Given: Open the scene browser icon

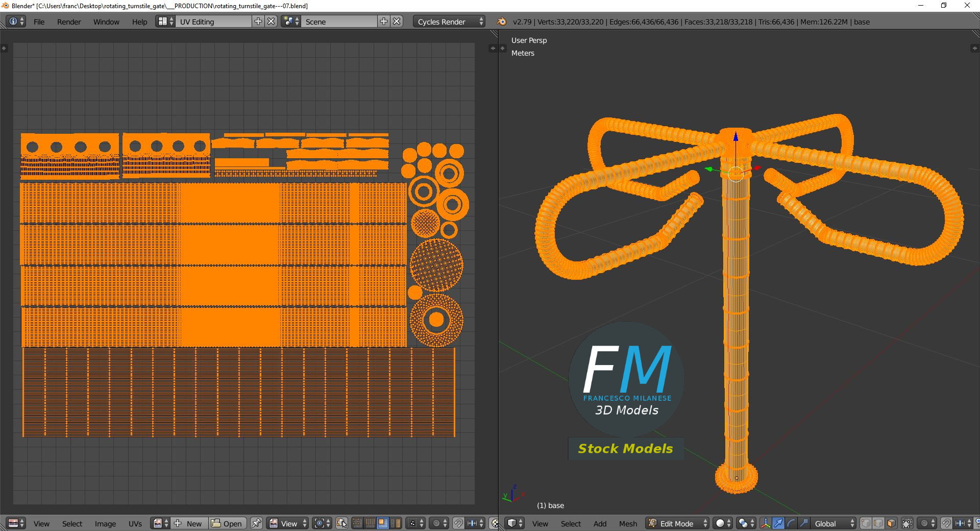Looking at the screenshot, I should (x=291, y=21).
